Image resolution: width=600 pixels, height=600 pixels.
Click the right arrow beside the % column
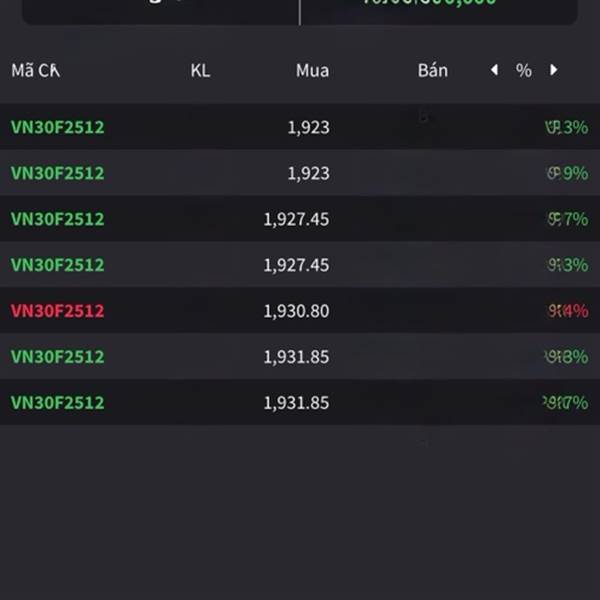[x=553, y=70]
